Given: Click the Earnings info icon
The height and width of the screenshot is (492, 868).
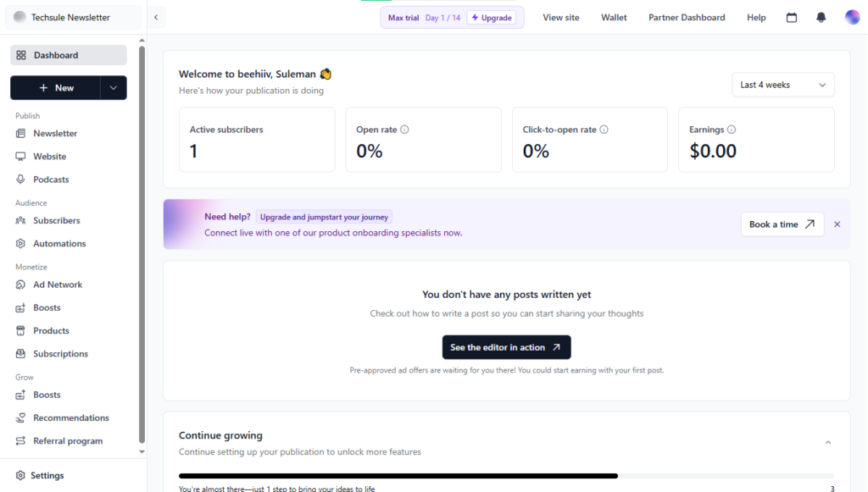Looking at the screenshot, I should (732, 130).
